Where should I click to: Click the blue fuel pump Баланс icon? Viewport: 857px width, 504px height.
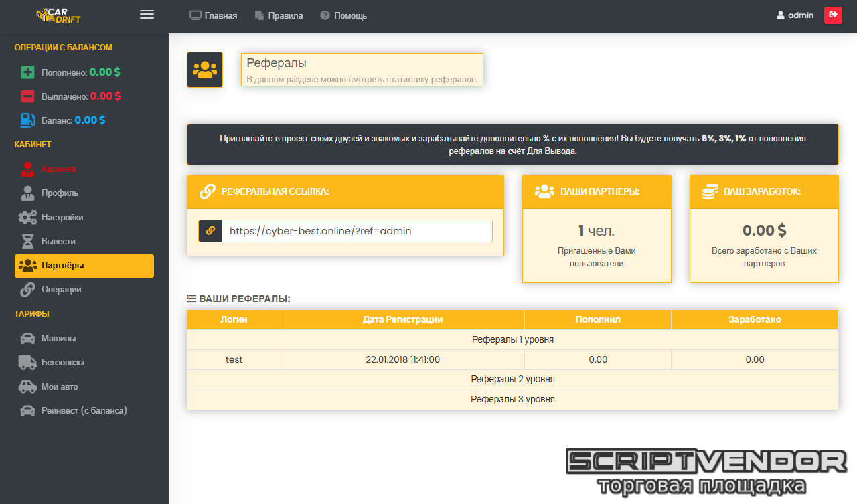click(27, 120)
